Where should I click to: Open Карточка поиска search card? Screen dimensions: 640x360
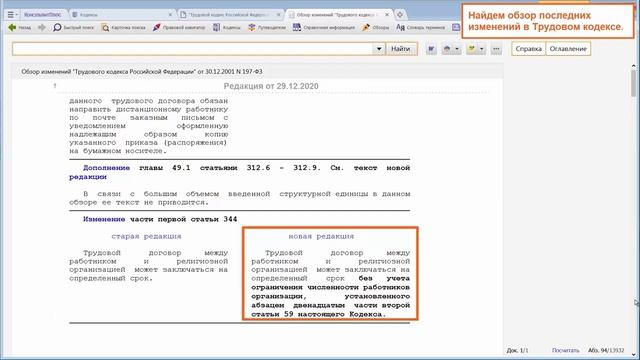pyautogui.click(x=124, y=27)
